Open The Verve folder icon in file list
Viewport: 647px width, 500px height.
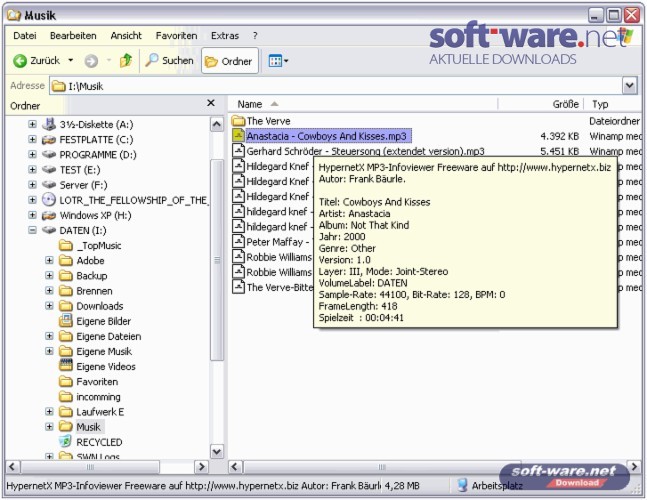pos(238,120)
